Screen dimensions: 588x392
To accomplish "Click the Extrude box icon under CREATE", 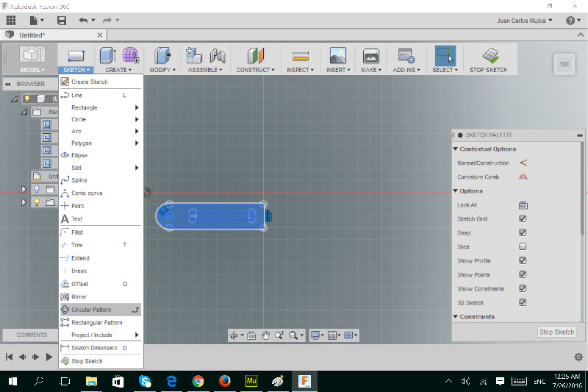I will point(108,55).
